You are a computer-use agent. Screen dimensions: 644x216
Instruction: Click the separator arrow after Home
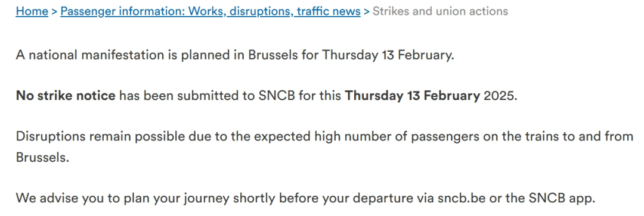point(54,11)
